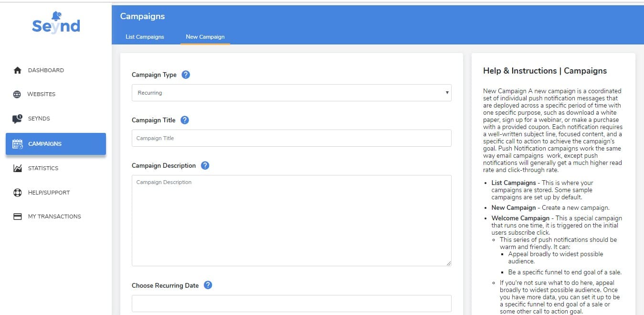Click inside the Campaign Description textarea
The height and width of the screenshot is (315, 644).
click(x=291, y=220)
